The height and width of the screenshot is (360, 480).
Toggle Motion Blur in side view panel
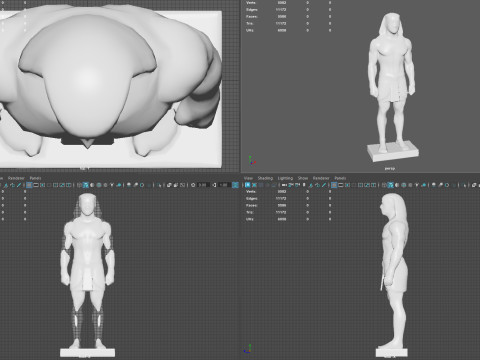(x=440, y=185)
